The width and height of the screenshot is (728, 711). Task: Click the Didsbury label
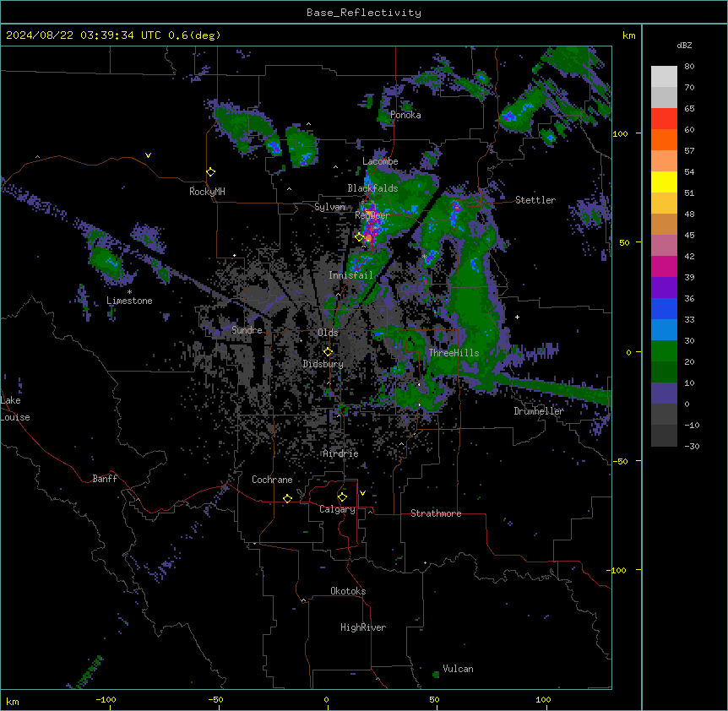[x=323, y=364]
